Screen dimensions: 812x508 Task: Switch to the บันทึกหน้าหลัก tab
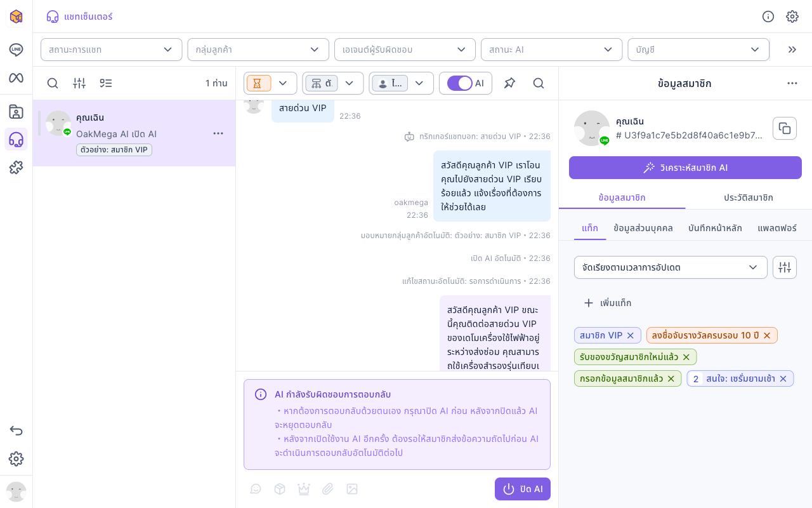coord(715,228)
